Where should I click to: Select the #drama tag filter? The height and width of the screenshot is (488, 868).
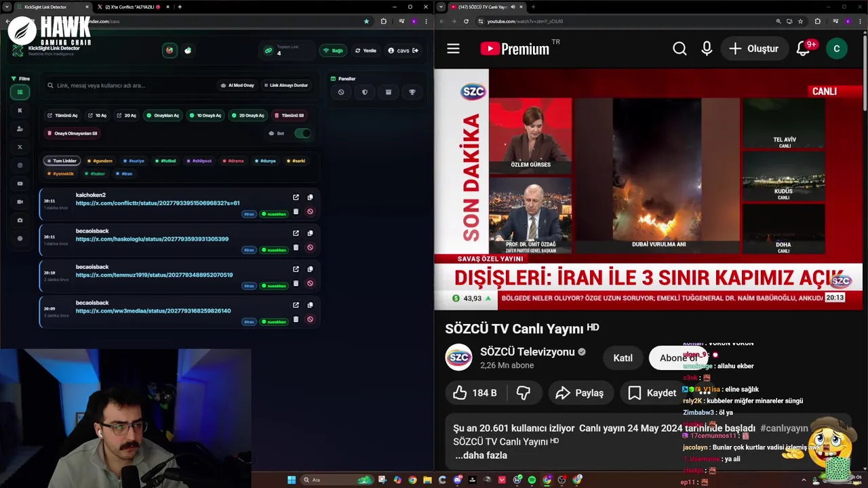(x=233, y=161)
